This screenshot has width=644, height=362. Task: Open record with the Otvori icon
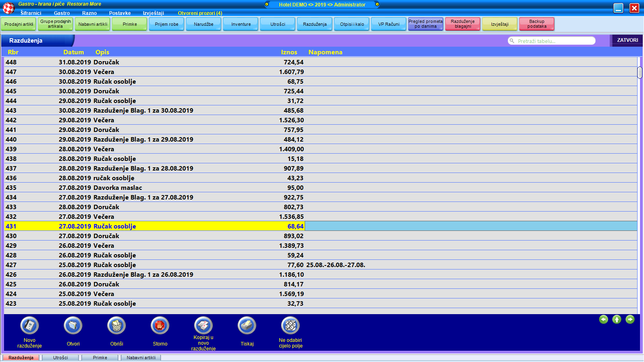[73, 326]
